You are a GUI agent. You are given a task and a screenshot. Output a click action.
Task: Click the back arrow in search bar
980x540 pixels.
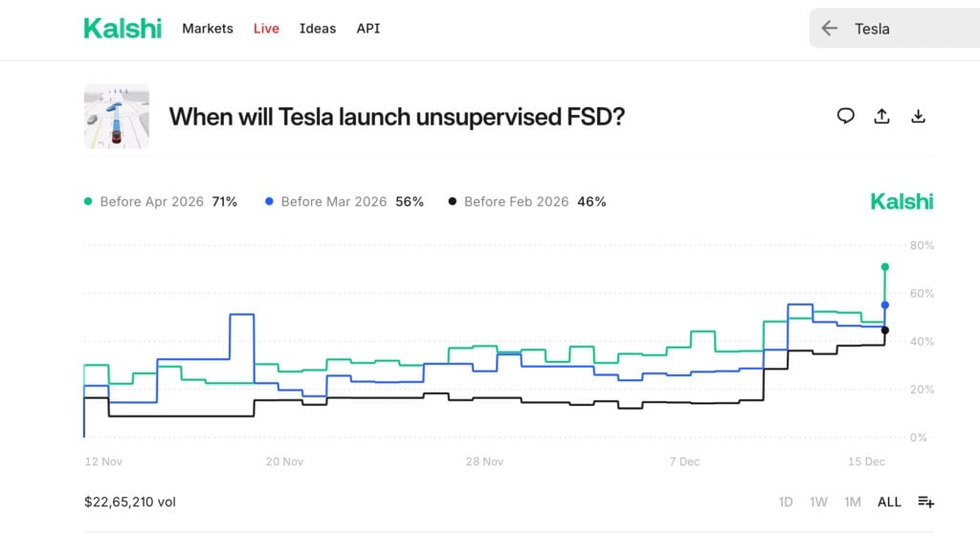click(x=830, y=29)
